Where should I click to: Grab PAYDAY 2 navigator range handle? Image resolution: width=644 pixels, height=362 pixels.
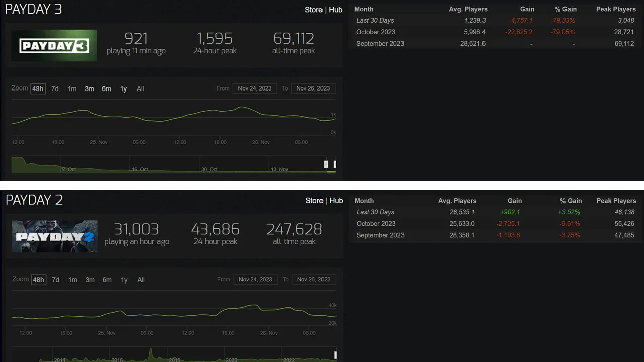335,355
